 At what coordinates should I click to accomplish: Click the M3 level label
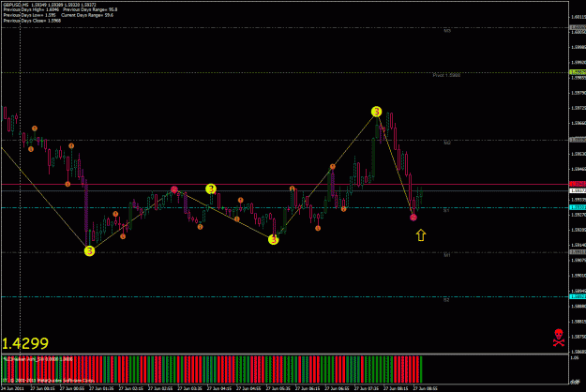pos(447,31)
